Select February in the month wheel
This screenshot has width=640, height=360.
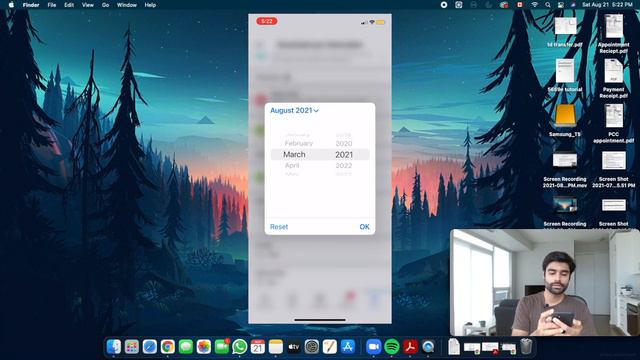pyautogui.click(x=299, y=143)
